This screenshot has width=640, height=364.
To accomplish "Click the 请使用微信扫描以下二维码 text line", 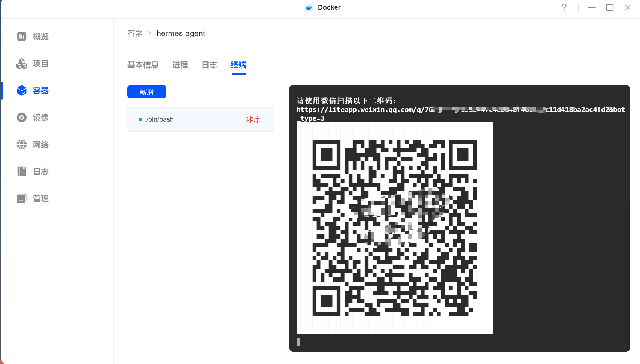I will [x=346, y=101].
